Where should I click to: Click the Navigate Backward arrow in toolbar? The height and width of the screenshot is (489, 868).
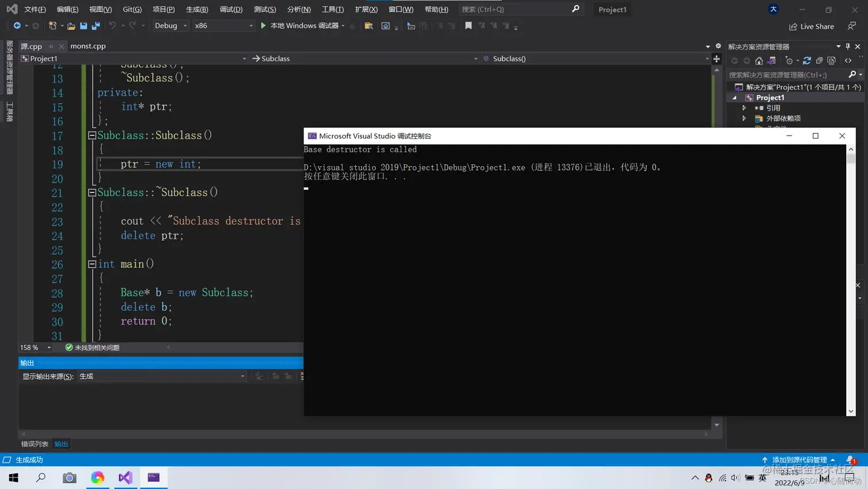[x=17, y=26]
